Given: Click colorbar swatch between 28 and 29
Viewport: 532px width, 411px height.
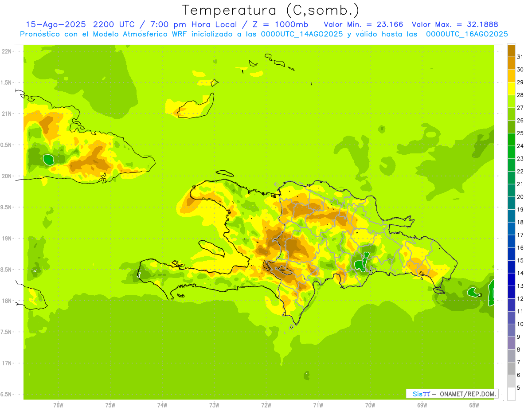Looking at the screenshot, I should click(511, 89).
